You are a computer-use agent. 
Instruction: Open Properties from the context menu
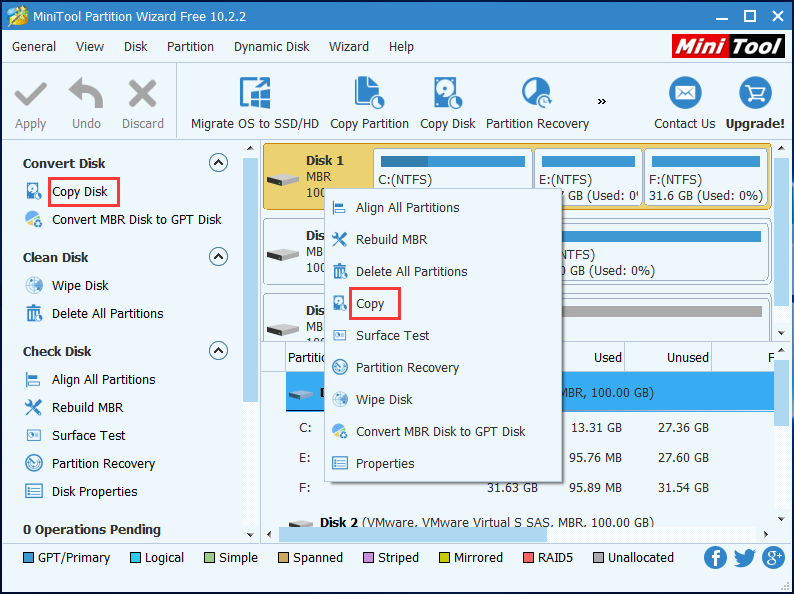point(443,463)
